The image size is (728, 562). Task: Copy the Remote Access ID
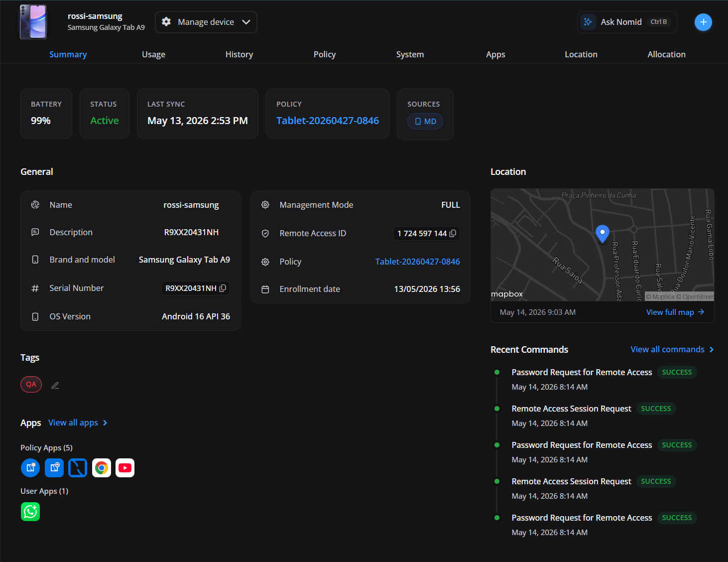coord(453,234)
